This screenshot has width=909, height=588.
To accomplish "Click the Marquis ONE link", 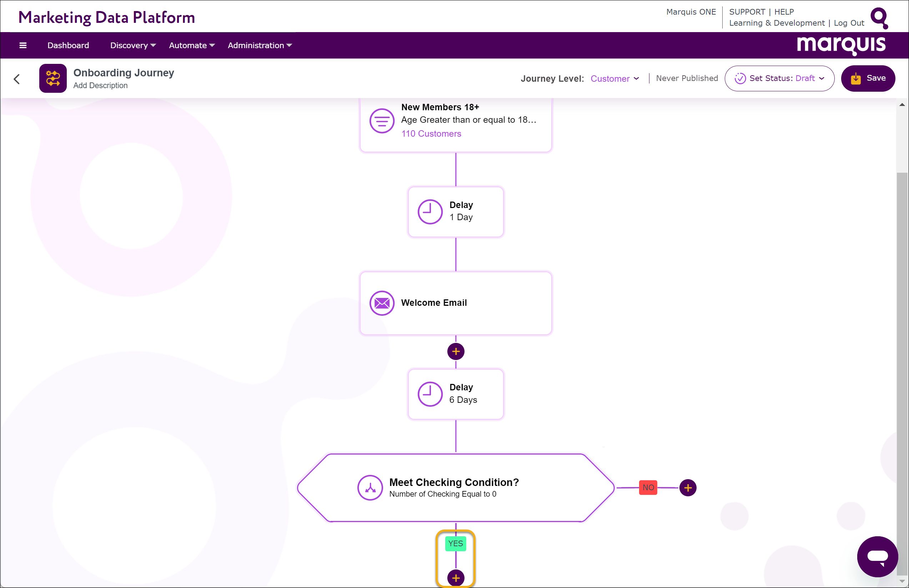I will click(691, 12).
